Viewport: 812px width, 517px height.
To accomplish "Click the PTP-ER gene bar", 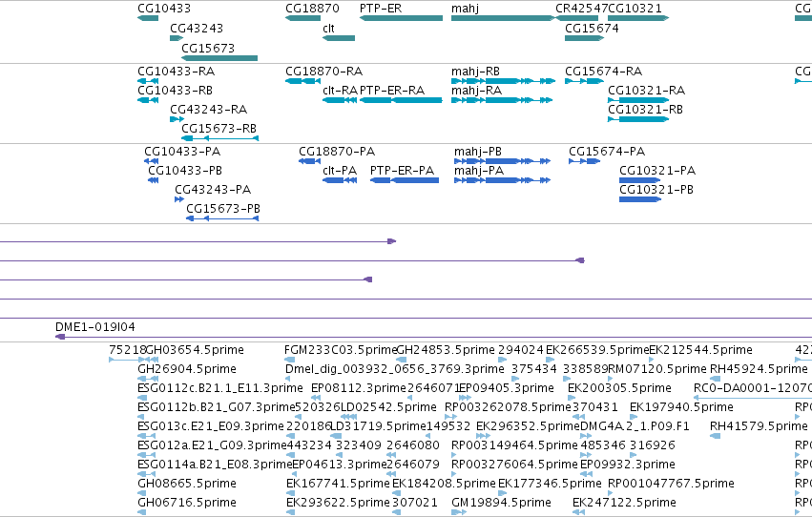I will pos(402,18).
